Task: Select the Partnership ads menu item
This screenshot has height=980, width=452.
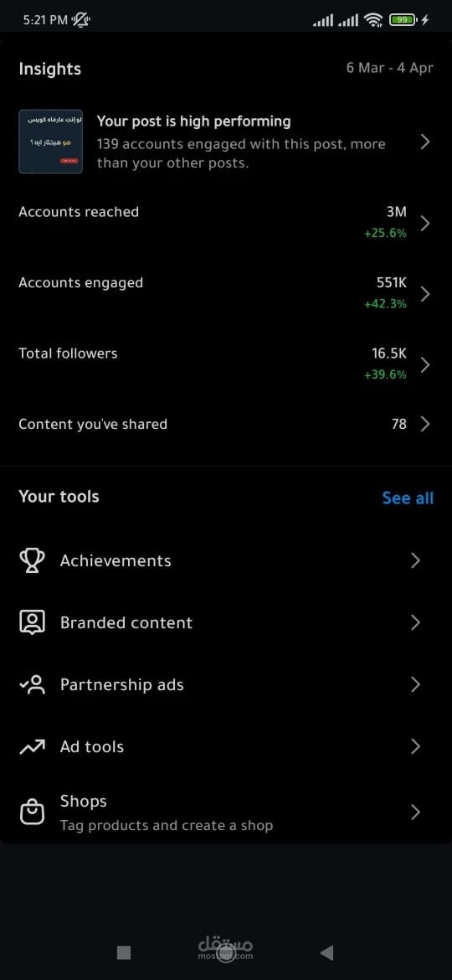Action: point(226,684)
